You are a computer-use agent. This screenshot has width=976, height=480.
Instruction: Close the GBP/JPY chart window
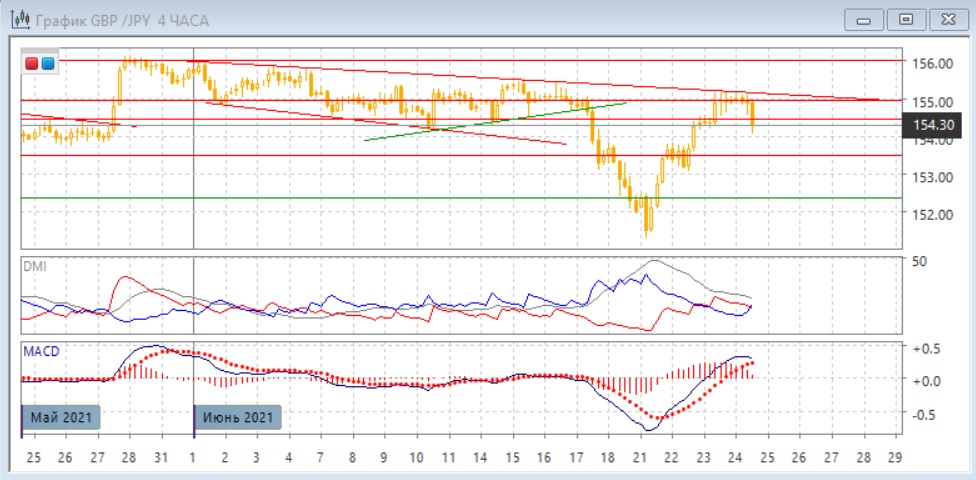point(948,19)
